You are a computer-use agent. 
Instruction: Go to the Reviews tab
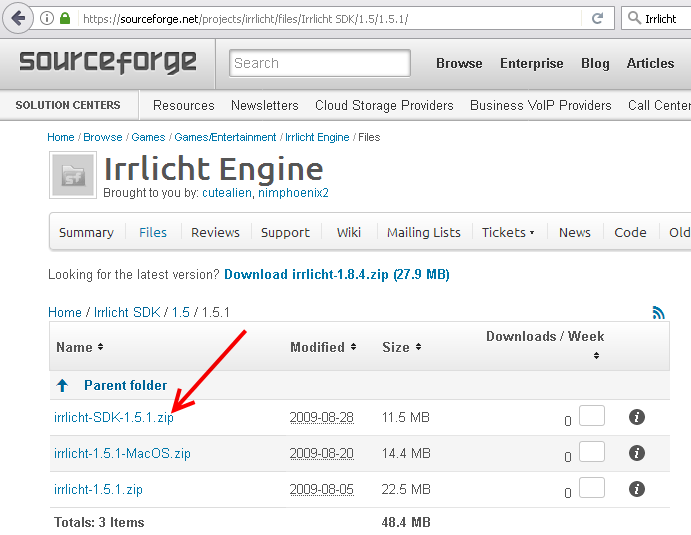pyautogui.click(x=215, y=232)
